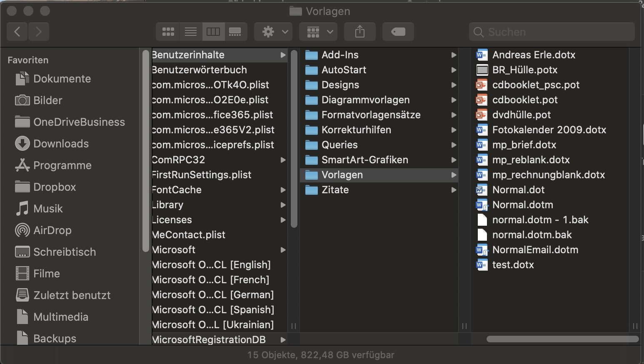Switch to gallery view in toolbar

click(235, 32)
